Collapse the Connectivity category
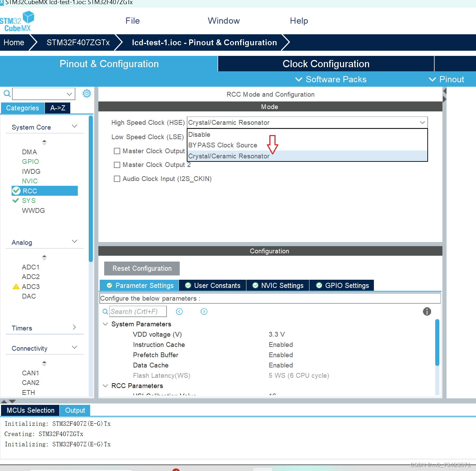The width and height of the screenshot is (476, 471). [74, 348]
